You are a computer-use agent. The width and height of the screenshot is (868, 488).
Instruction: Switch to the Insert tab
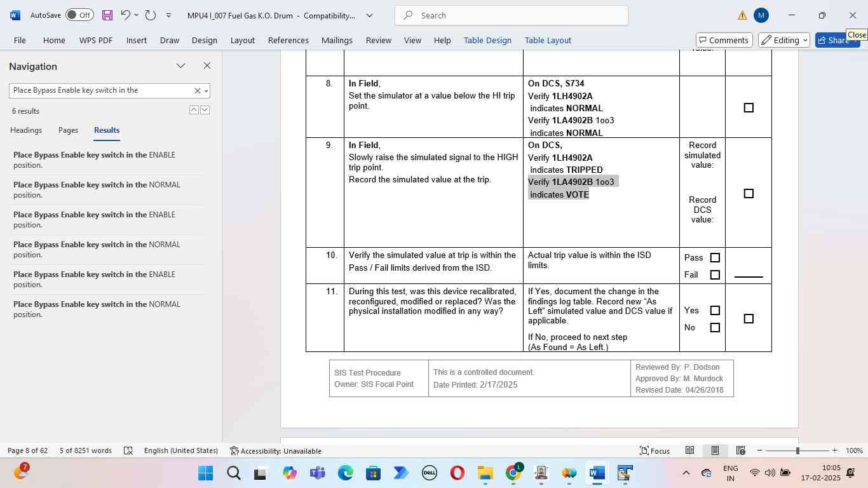point(137,40)
